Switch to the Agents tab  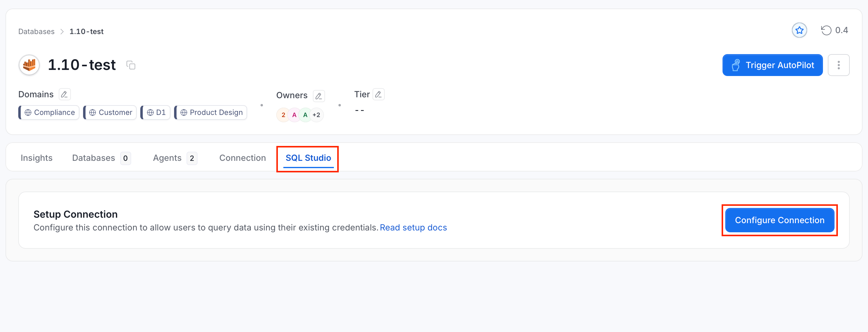point(175,158)
